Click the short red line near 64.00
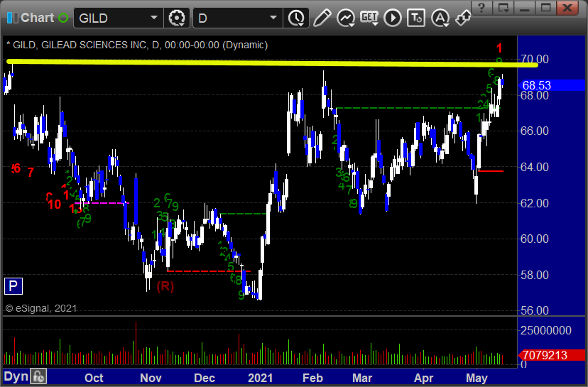The width and height of the screenshot is (588, 387). tap(491, 171)
